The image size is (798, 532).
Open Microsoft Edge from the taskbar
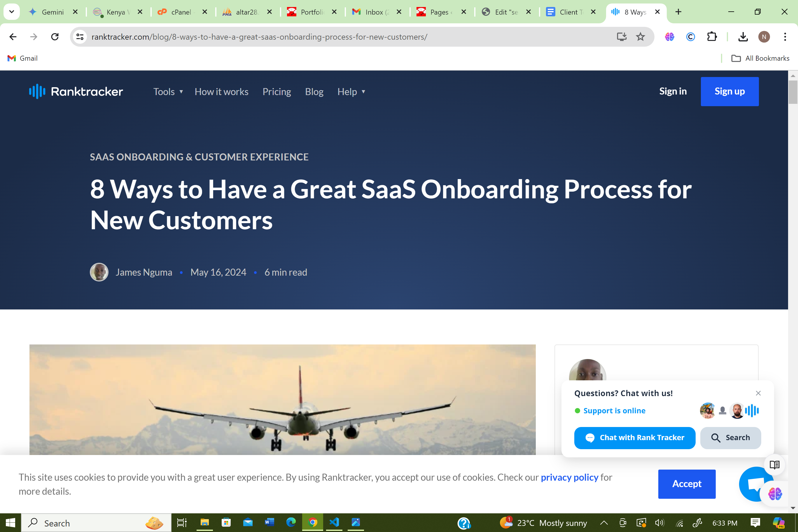point(291,523)
